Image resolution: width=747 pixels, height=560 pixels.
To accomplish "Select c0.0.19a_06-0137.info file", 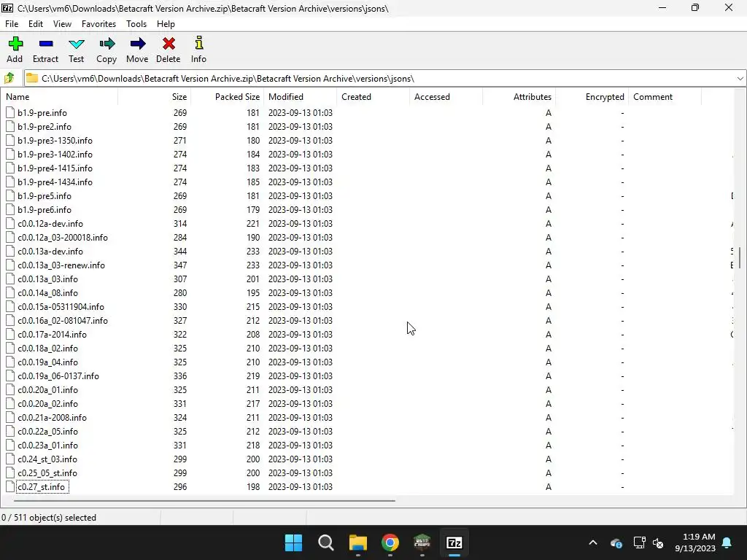I will (x=58, y=376).
